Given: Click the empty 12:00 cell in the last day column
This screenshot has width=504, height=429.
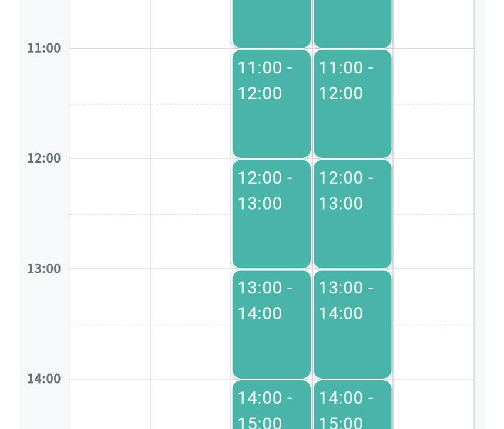Looking at the screenshot, I should tap(434, 186).
